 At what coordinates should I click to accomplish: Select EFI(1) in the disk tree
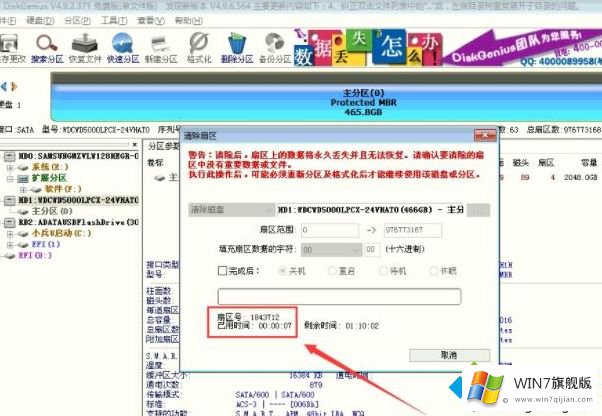pyautogui.click(x=45, y=244)
